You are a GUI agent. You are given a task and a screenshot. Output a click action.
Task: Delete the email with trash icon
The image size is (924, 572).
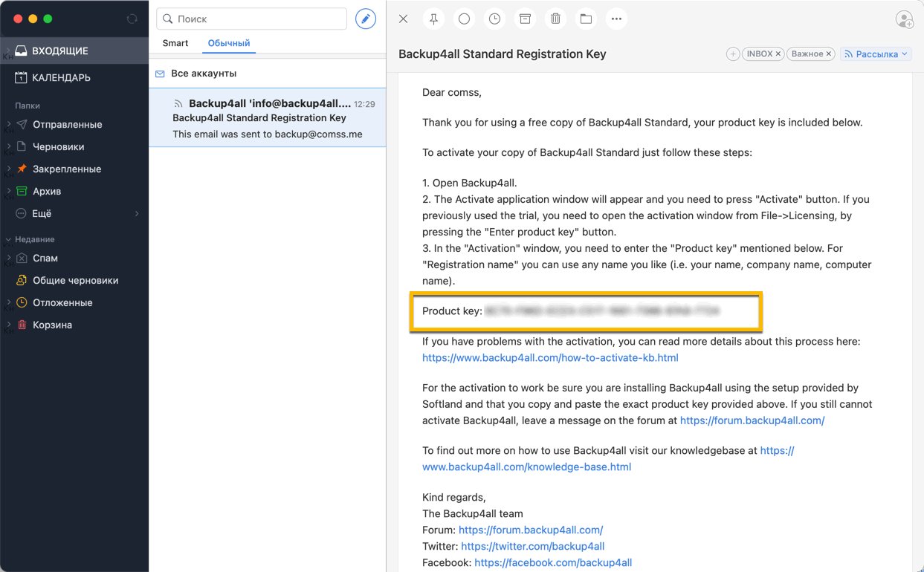555,19
